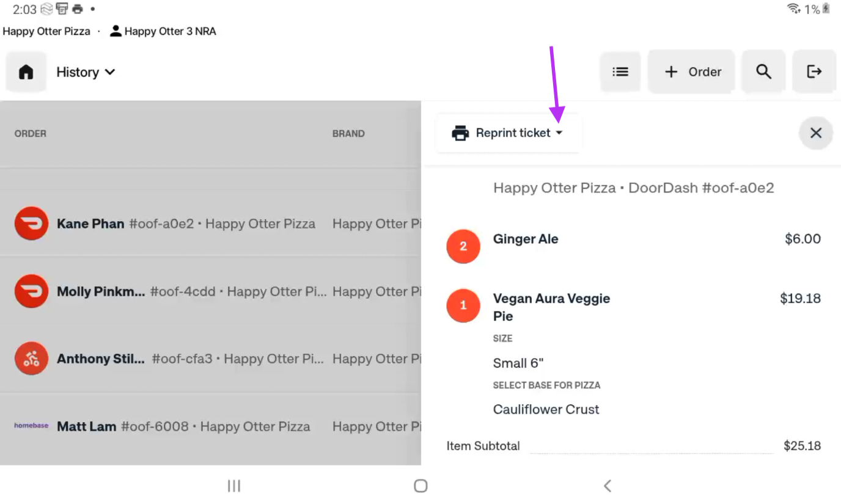Tap the Android back navigation button

[607, 486]
